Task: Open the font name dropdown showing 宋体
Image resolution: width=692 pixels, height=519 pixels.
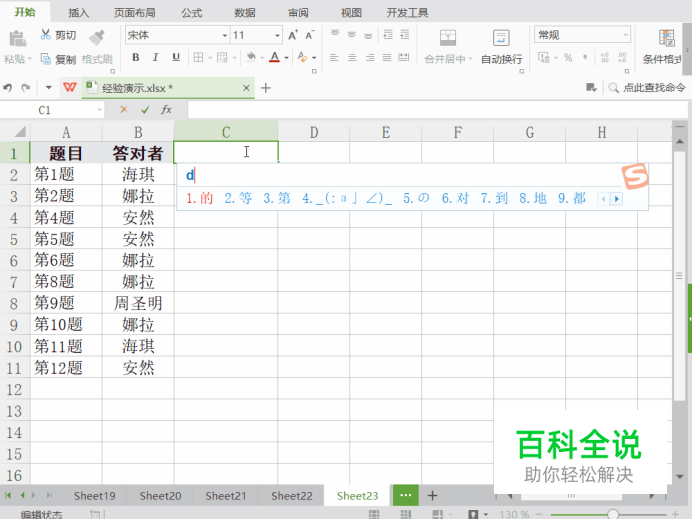Action: pos(225,35)
